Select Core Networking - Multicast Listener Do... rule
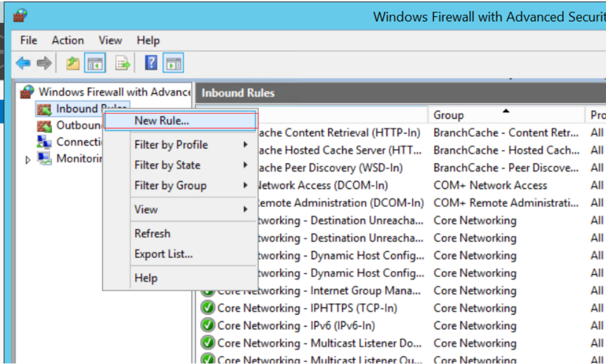 pyautogui.click(x=319, y=343)
